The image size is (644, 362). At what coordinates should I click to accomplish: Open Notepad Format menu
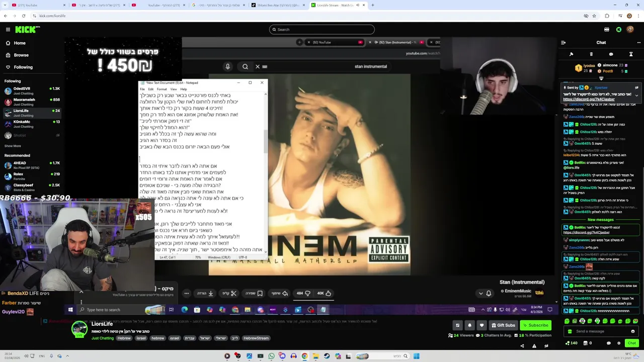point(162,89)
